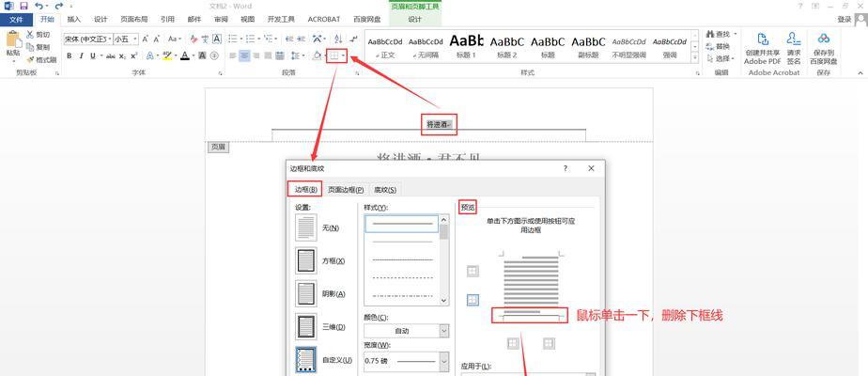Image resolution: width=868 pixels, height=376 pixels.
Task: Open the Text Effects (A) button
Action: 150,55
